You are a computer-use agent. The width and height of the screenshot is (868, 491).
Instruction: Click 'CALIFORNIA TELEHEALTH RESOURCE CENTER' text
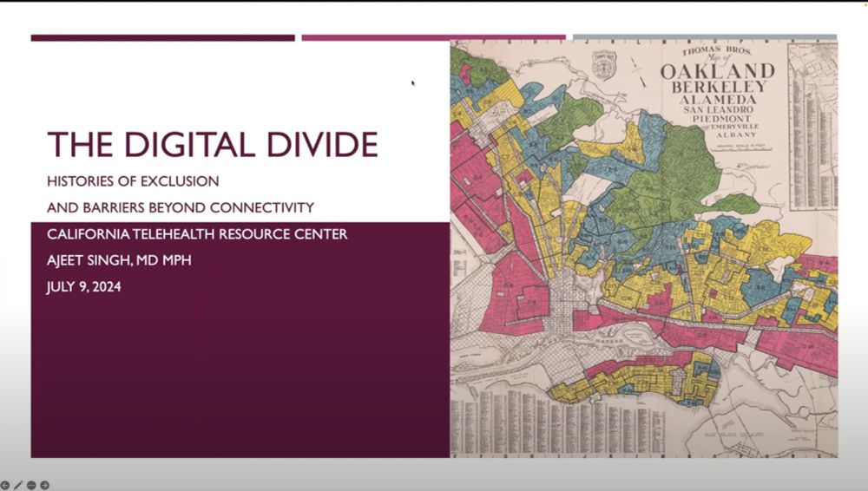pyautogui.click(x=197, y=234)
